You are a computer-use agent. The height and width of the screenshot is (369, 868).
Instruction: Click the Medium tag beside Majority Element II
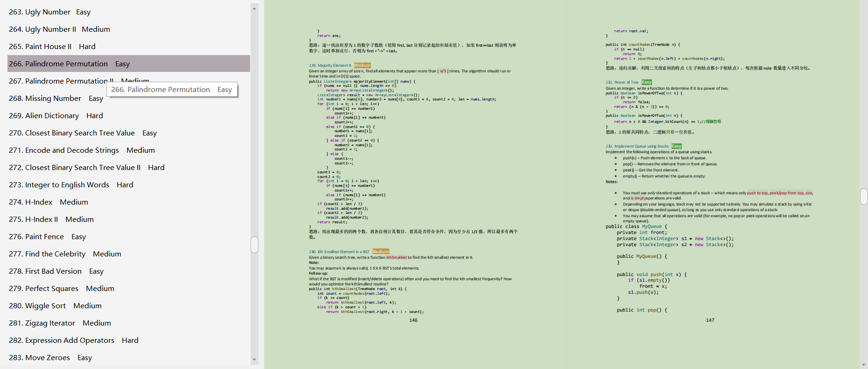click(362, 65)
